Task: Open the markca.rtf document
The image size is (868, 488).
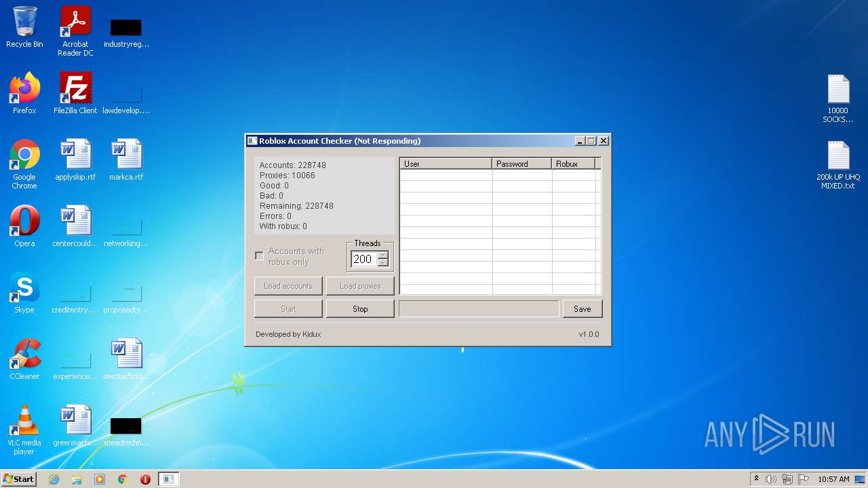Action: click(x=126, y=160)
